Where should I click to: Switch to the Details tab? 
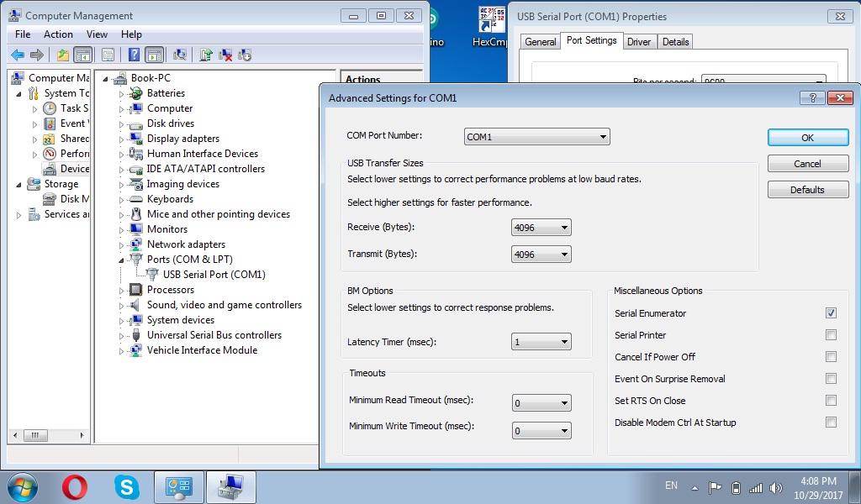tap(675, 42)
